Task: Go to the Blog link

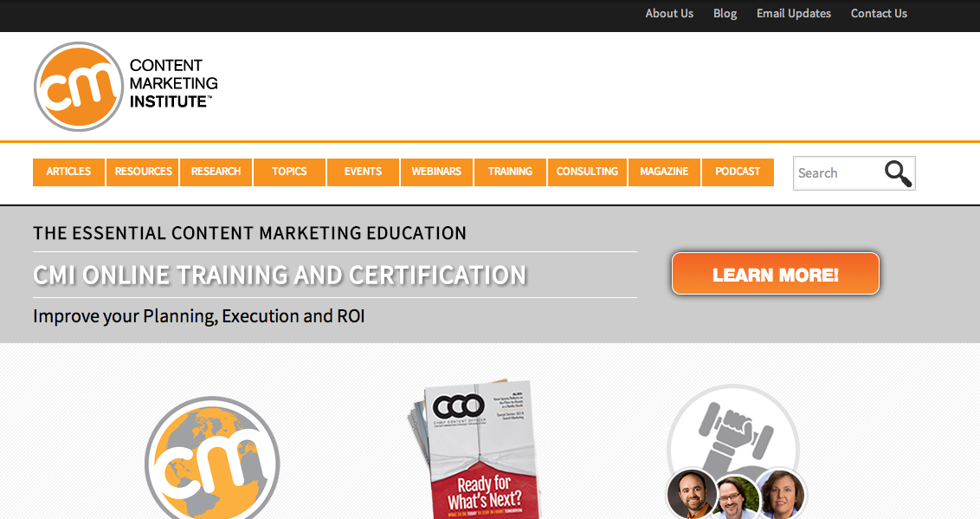Action: (x=725, y=14)
